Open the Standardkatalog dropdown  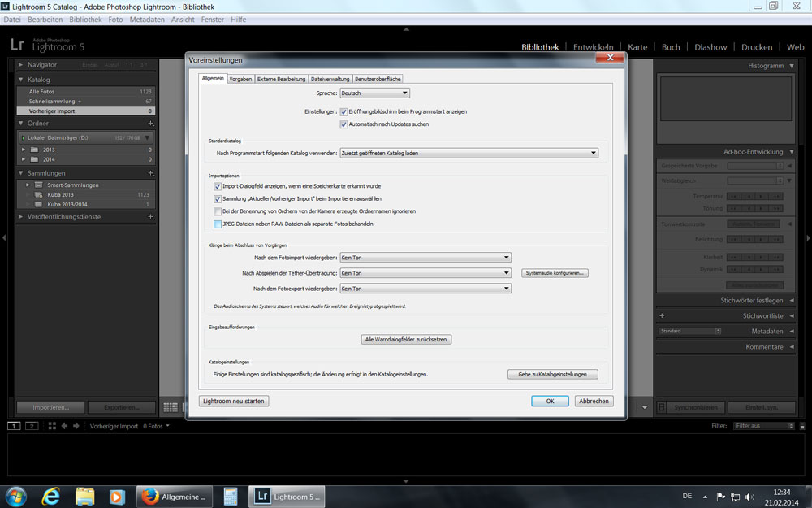point(469,153)
